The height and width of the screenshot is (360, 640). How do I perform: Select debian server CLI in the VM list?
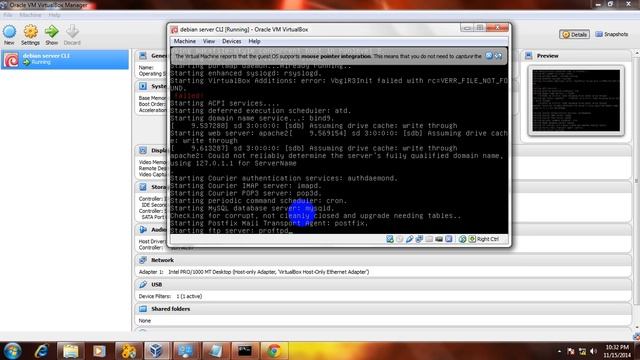[65, 60]
